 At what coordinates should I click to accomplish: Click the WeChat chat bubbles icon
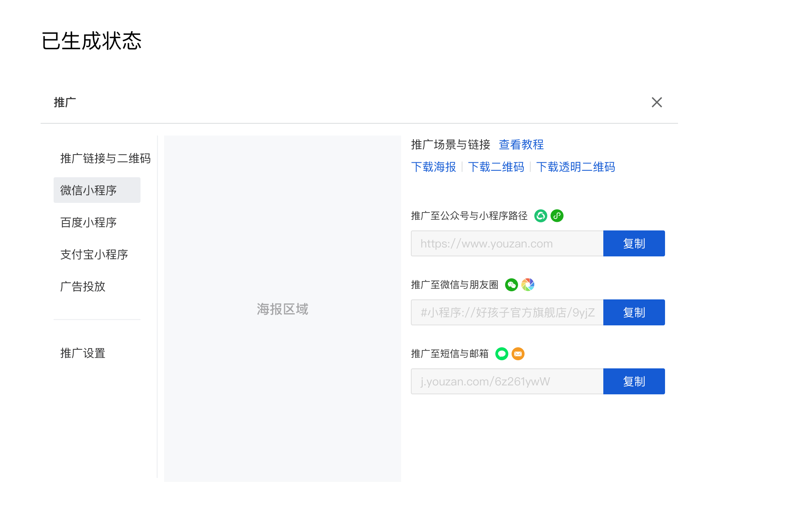pos(511,285)
